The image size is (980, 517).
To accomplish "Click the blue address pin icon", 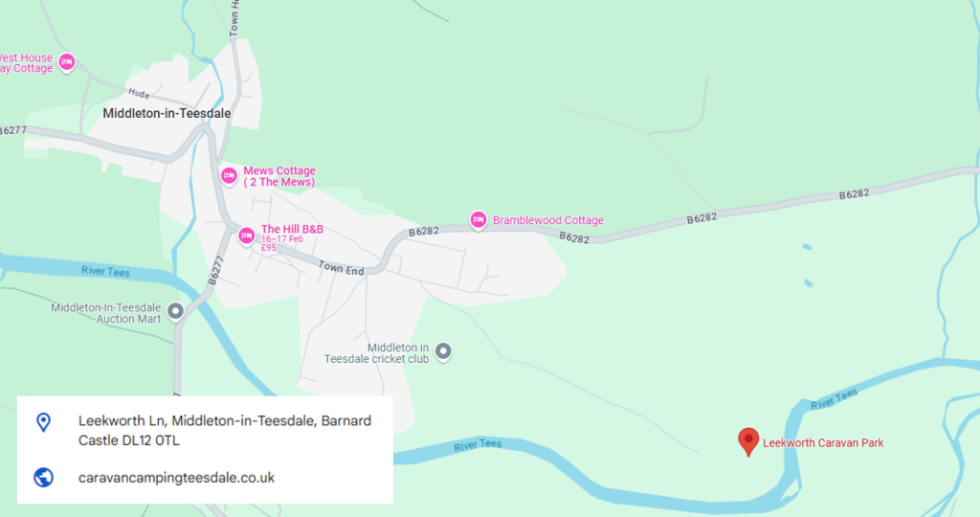I will [x=43, y=422].
